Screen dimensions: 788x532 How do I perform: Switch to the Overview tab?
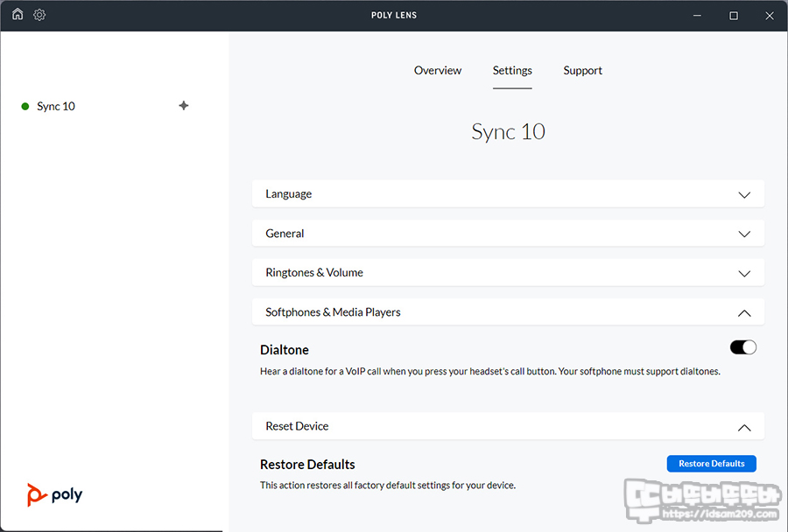437,70
